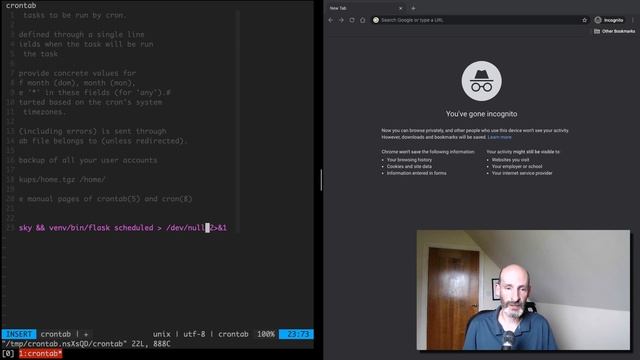Viewport: 640px width, 360px height.
Task: Close the New Tab tab
Action: click(x=400, y=8)
